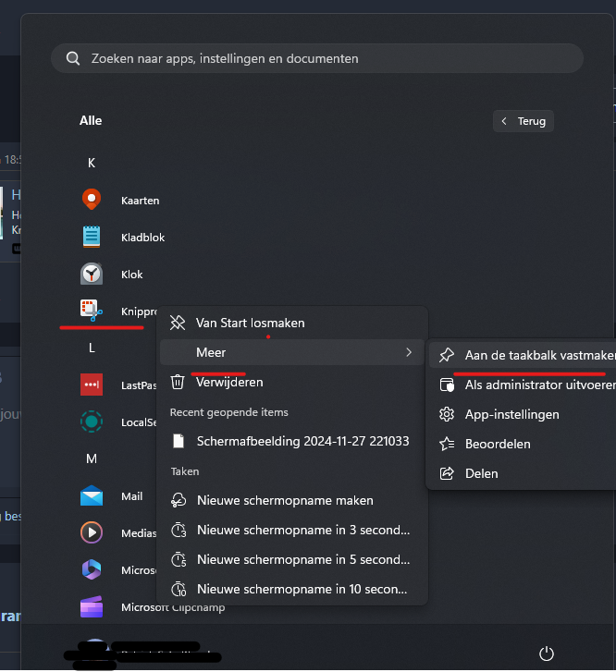This screenshot has width=616, height=672.
Task: Start Nieuwe schermopname in 3 seconden
Action: click(302, 530)
